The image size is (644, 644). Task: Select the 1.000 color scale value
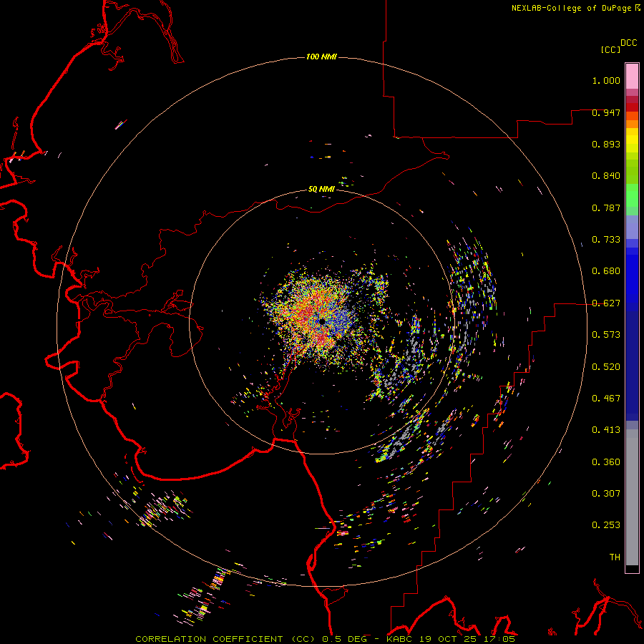click(x=606, y=80)
